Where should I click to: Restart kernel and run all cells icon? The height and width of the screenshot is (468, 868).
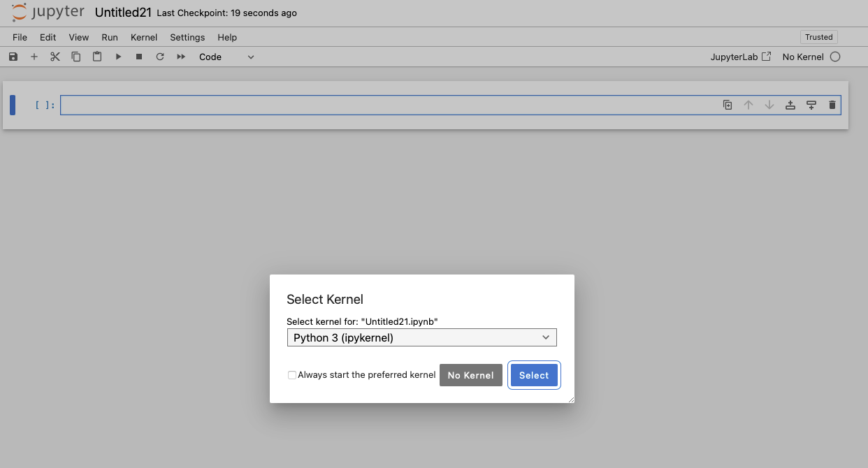point(181,57)
